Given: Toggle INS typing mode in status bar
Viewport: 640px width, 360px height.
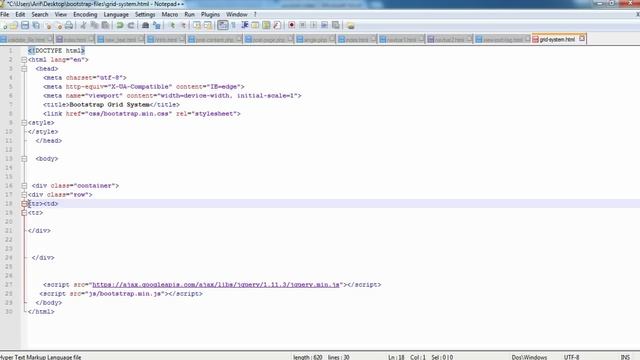Looking at the screenshot, I should coord(625,357).
